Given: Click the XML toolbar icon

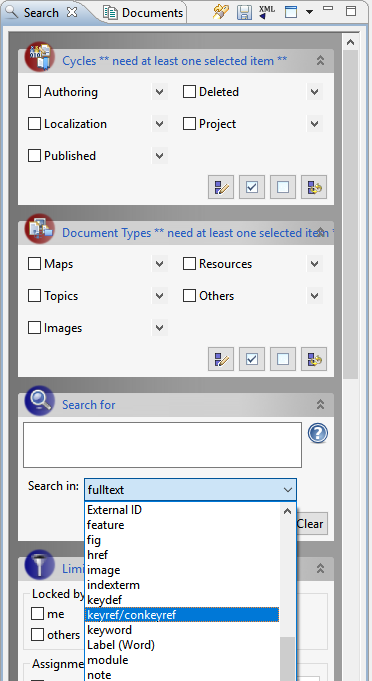Looking at the screenshot, I should coord(267,12).
